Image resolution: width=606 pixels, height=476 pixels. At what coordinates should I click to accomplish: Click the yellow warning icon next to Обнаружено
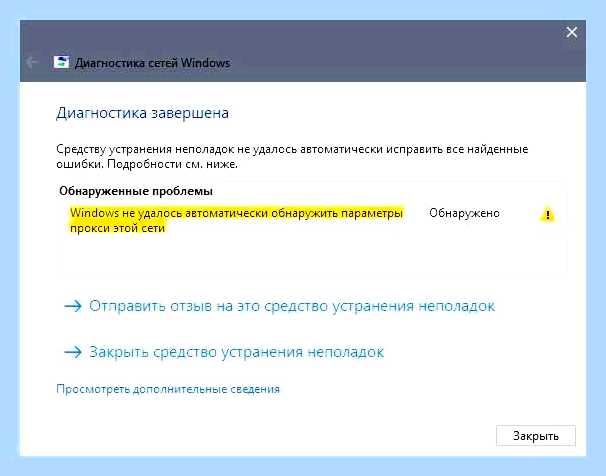coord(547,214)
